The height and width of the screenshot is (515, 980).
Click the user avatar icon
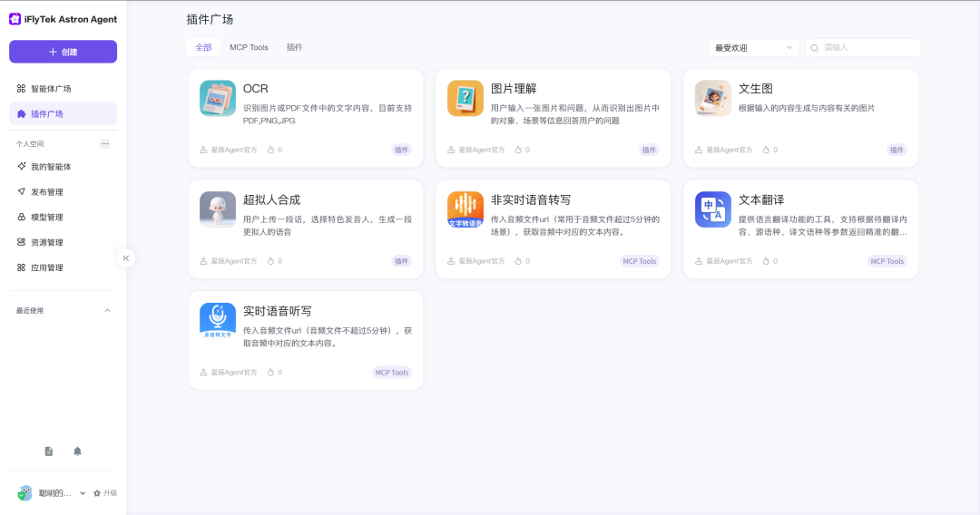click(24, 493)
